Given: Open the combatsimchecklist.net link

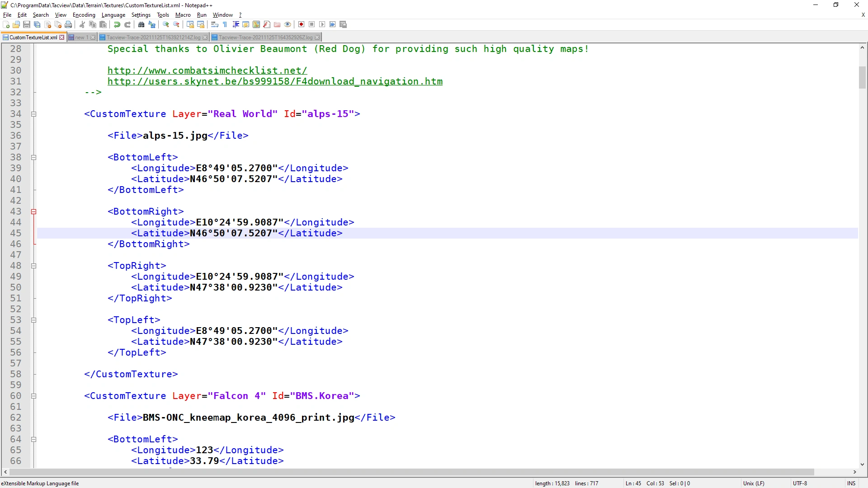Looking at the screenshot, I should point(207,70).
